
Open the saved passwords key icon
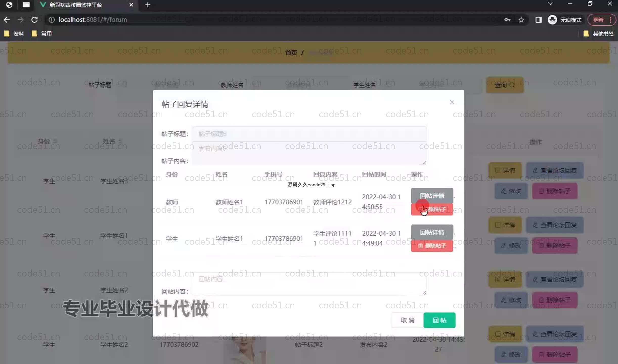507,20
